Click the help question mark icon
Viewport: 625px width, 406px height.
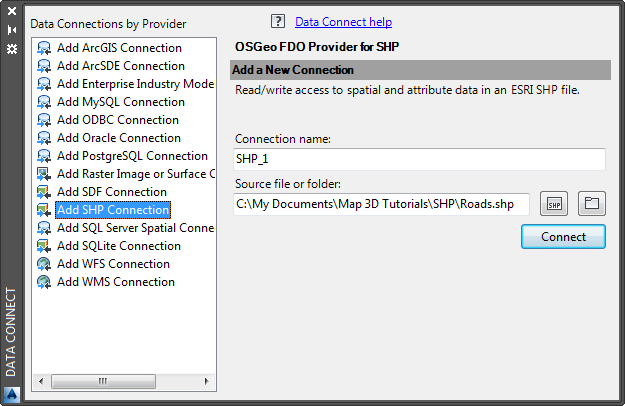(277, 21)
